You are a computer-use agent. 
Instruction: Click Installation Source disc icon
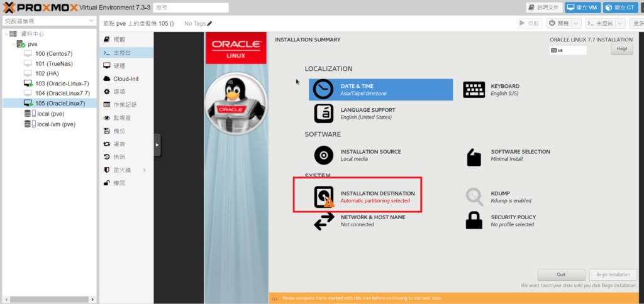point(324,155)
